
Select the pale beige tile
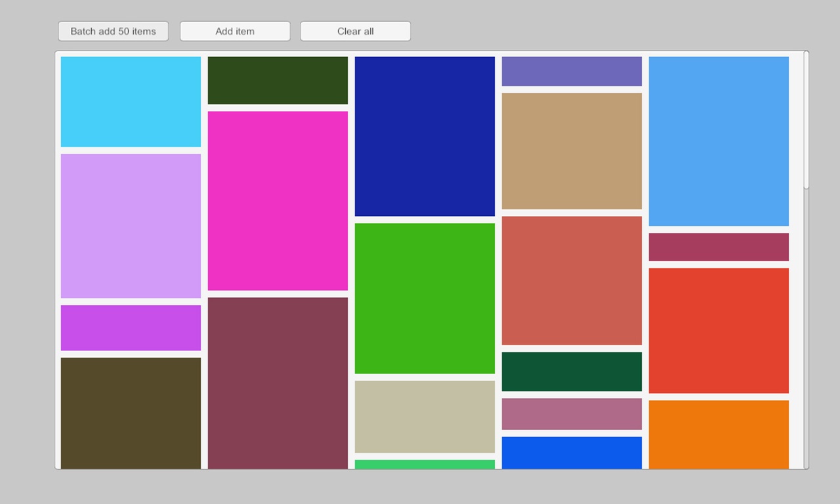click(x=425, y=417)
